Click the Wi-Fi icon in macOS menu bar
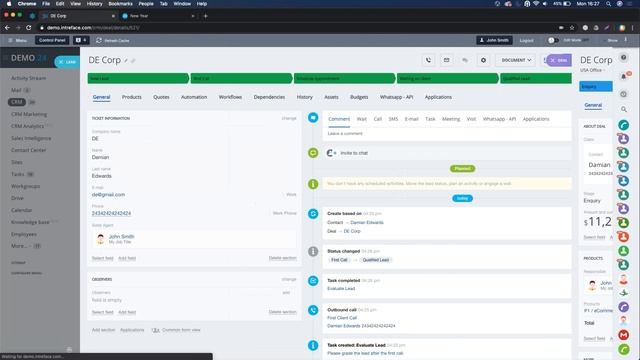The width and height of the screenshot is (640, 360). (536, 4)
